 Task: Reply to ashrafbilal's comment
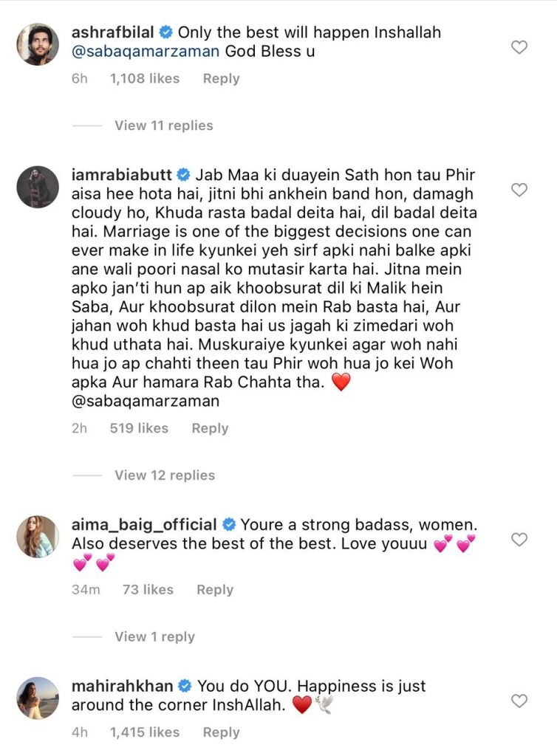pos(221,78)
